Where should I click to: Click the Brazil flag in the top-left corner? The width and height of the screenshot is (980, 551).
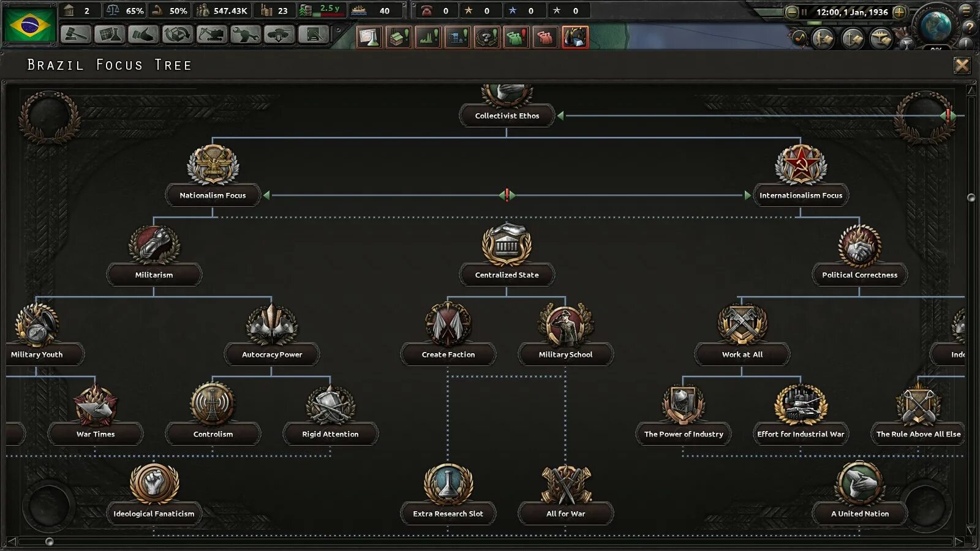click(x=29, y=24)
